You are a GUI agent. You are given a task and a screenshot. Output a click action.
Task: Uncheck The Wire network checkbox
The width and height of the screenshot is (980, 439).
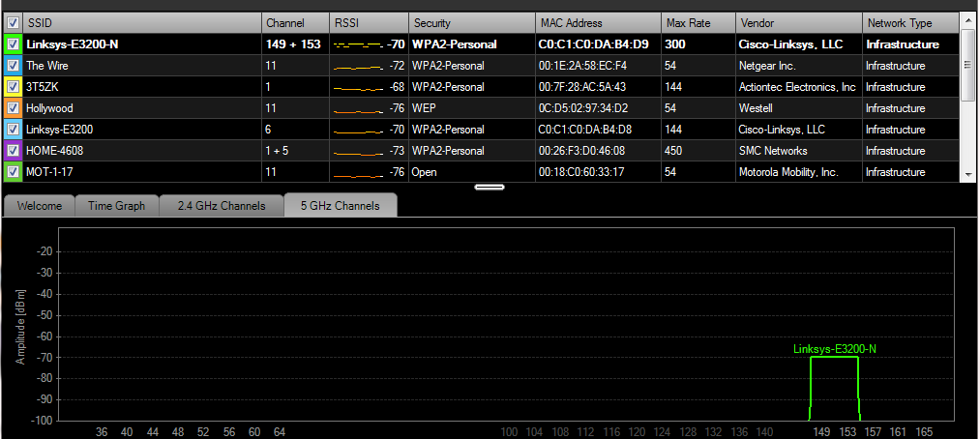(x=13, y=66)
